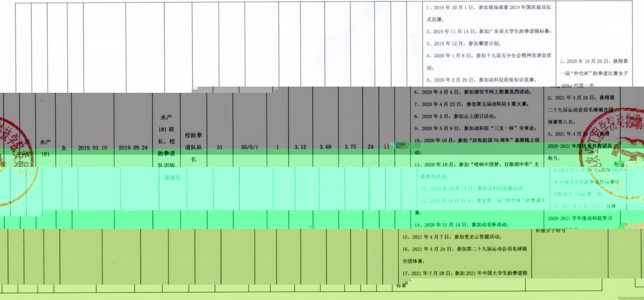
Task: Click the '唱响中国梦,百歌颂中华' line
Action: tap(477, 165)
